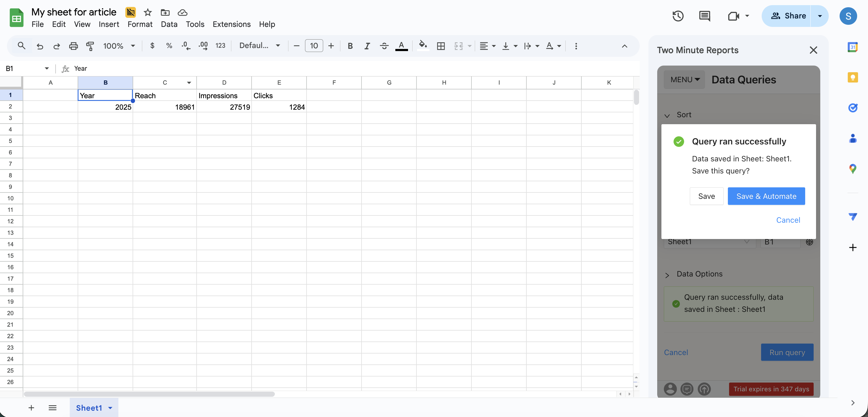The height and width of the screenshot is (417, 868).
Task: Star this spreadsheet
Action: [148, 12]
